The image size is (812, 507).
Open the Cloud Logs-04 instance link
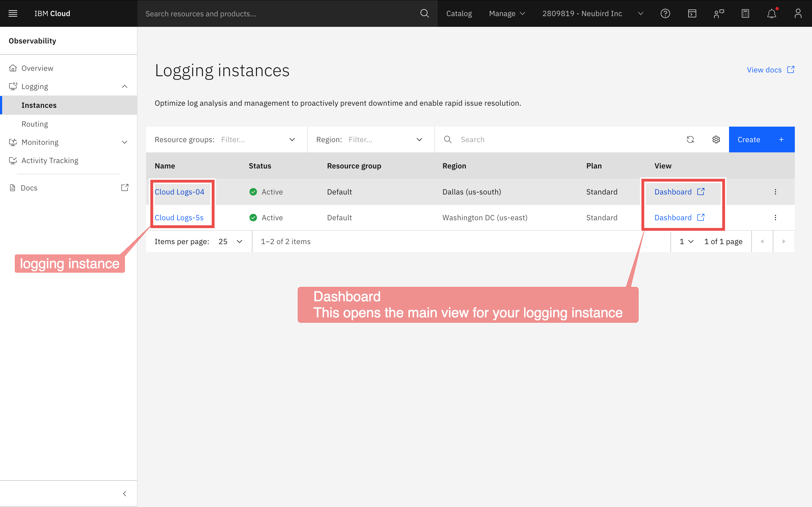point(180,192)
